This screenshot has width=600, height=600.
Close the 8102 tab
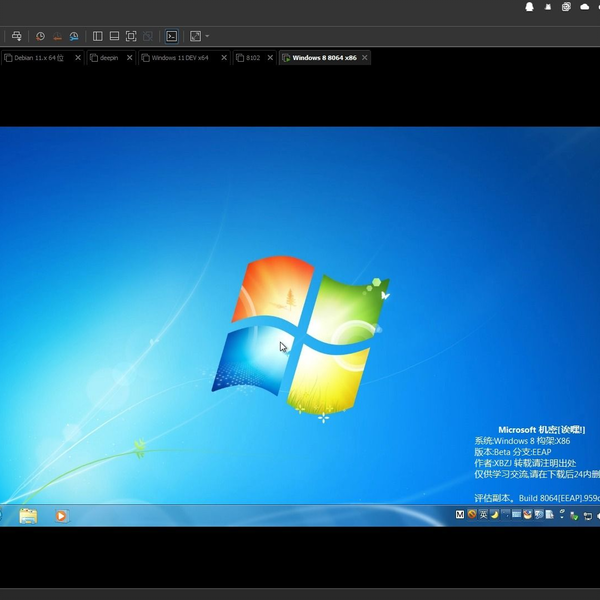[270, 57]
